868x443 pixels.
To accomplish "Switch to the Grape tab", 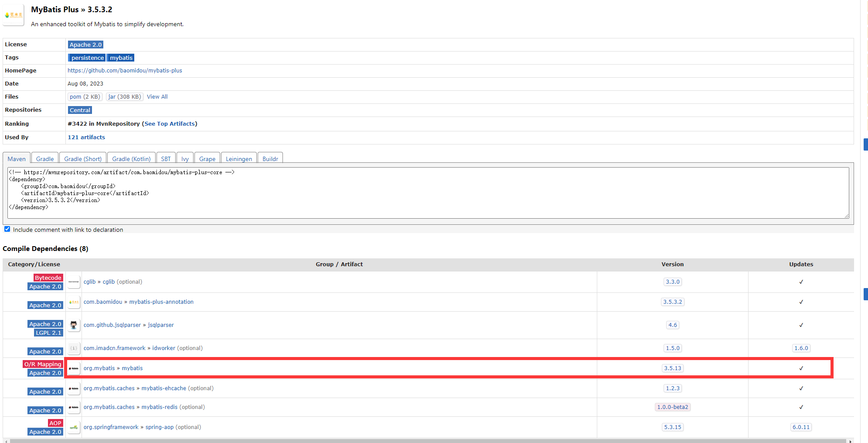I will (207, 158).
